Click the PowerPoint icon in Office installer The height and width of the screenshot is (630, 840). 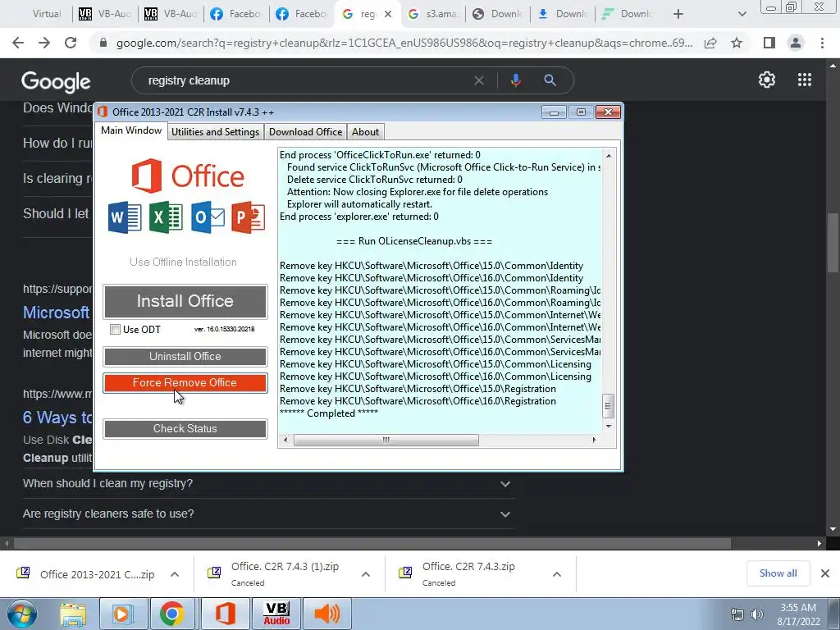coord(248,217)
